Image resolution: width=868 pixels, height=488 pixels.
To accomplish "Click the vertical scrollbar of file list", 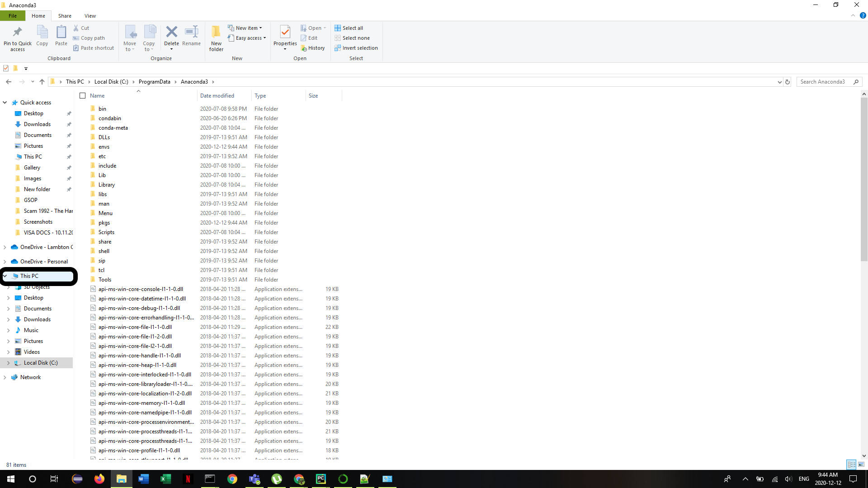I will 864,179.
